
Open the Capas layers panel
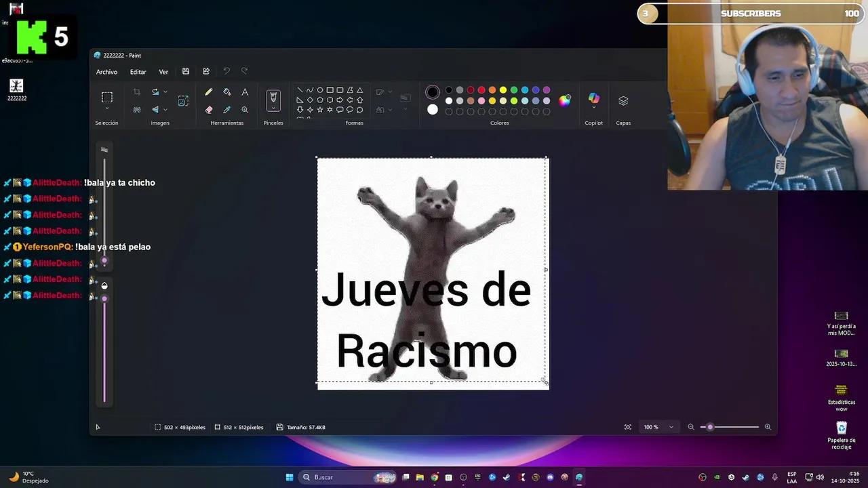(623, 100)
